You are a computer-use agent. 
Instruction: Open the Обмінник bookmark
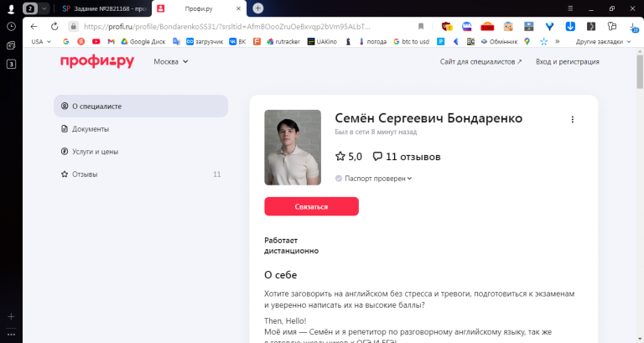pyautogui.click(x=500, y=41)
